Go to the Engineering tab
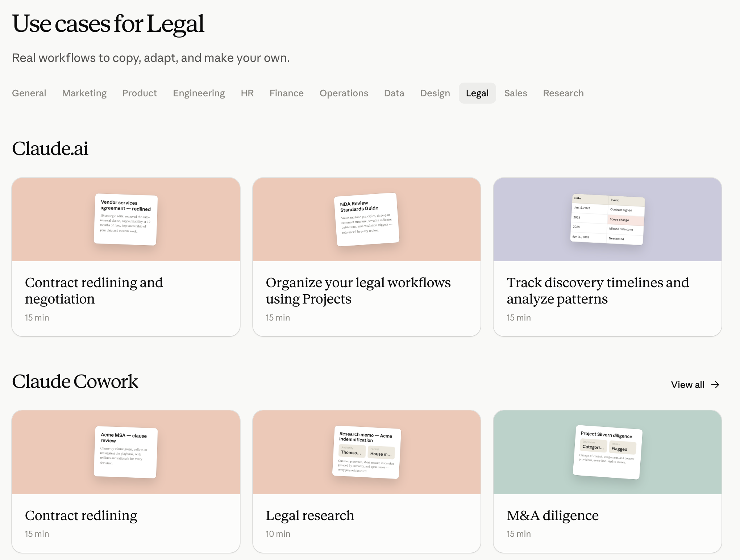 coord(199,93)
